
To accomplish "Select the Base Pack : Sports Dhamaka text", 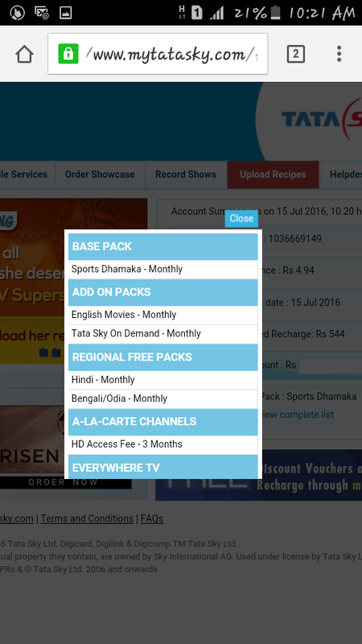I will coord(310,397).
